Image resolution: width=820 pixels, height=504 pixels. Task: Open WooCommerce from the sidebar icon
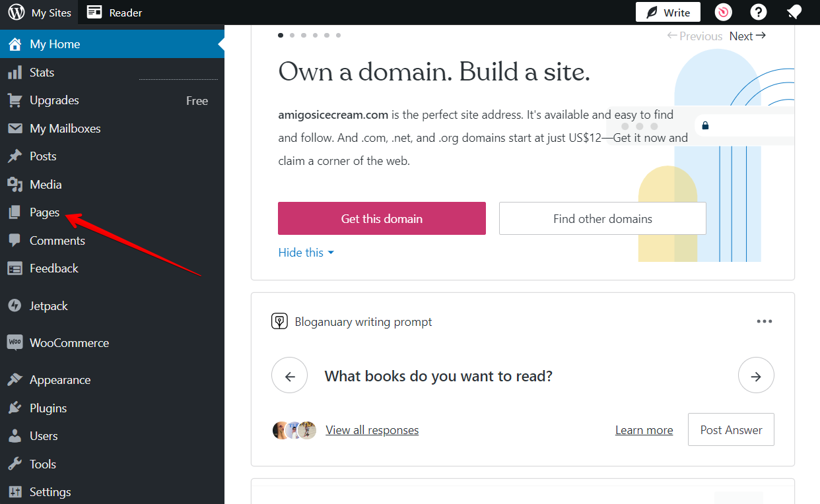[15, 342]
